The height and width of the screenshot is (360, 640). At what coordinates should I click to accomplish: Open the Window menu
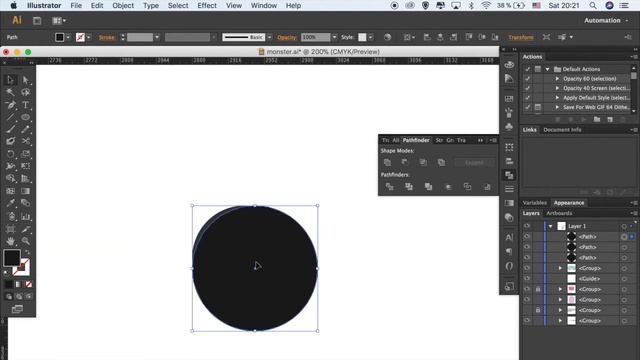point(264,6)
